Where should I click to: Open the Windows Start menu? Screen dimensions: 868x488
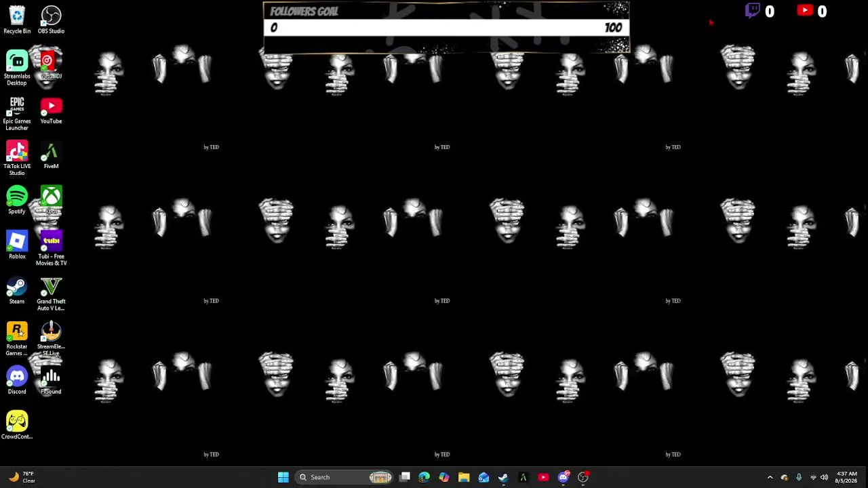pos(283,477)
